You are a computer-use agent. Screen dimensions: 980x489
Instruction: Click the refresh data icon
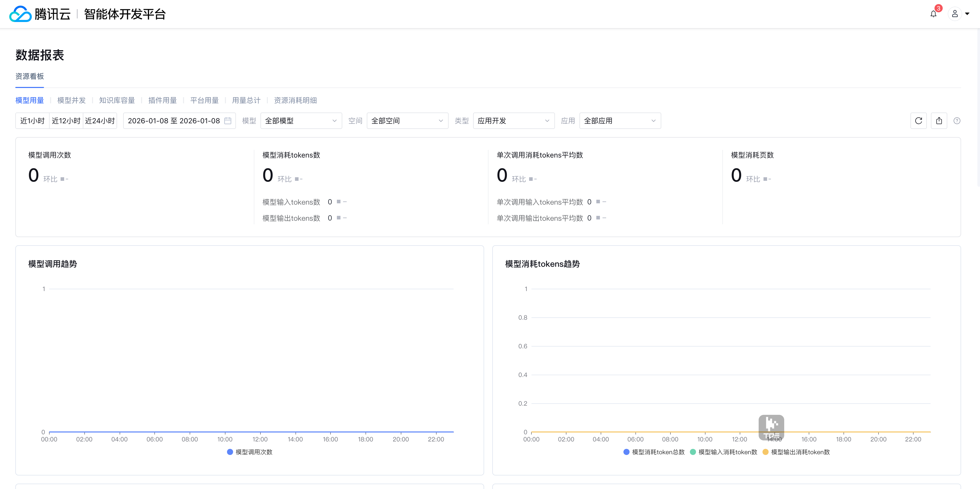(918, 121)
